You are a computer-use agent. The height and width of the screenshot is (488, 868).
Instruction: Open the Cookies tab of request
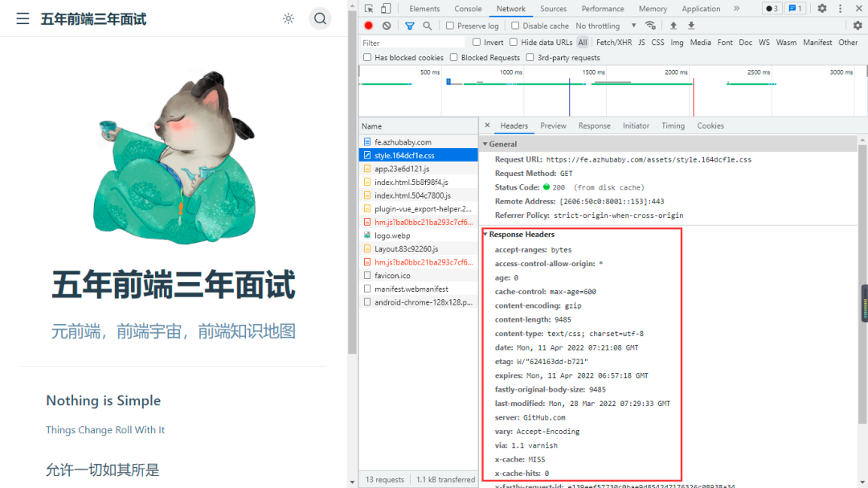[710, 125]
